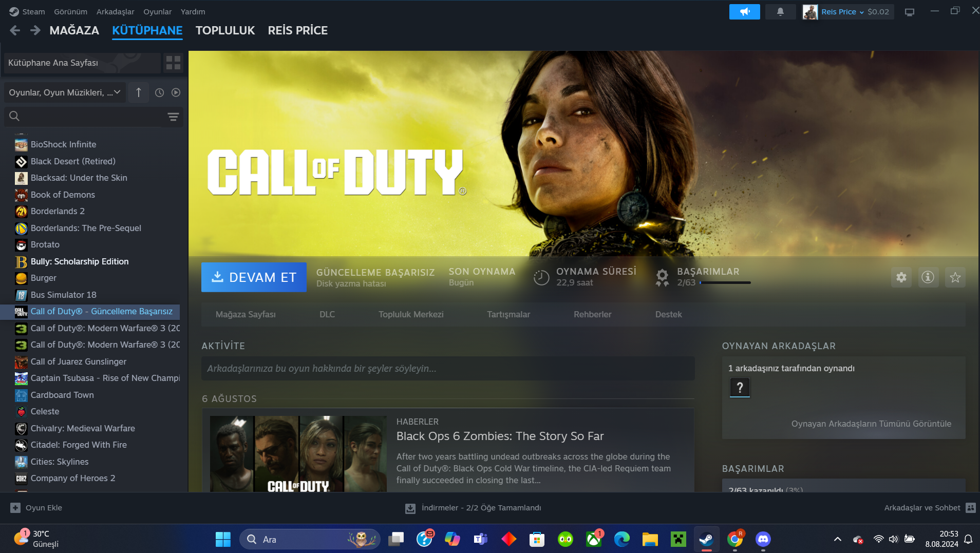Switch to the MAĞAZA tab
The image size is (980, 553).
(74, 30)
